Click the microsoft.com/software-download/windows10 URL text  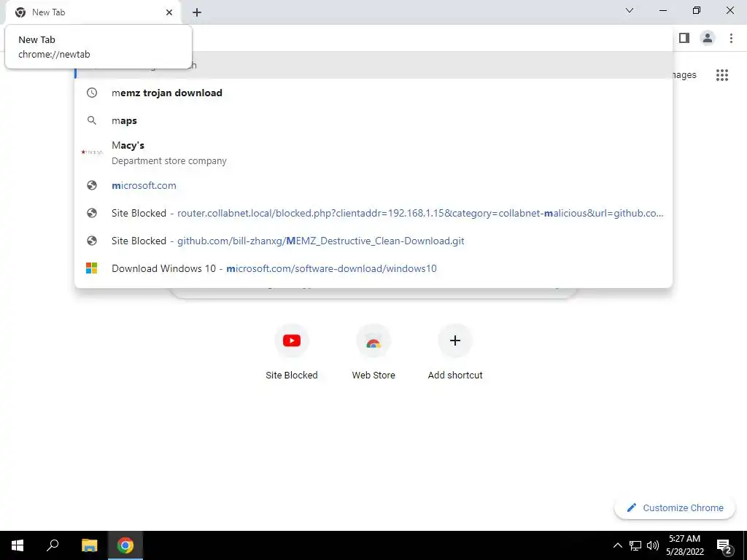(331, 268)
